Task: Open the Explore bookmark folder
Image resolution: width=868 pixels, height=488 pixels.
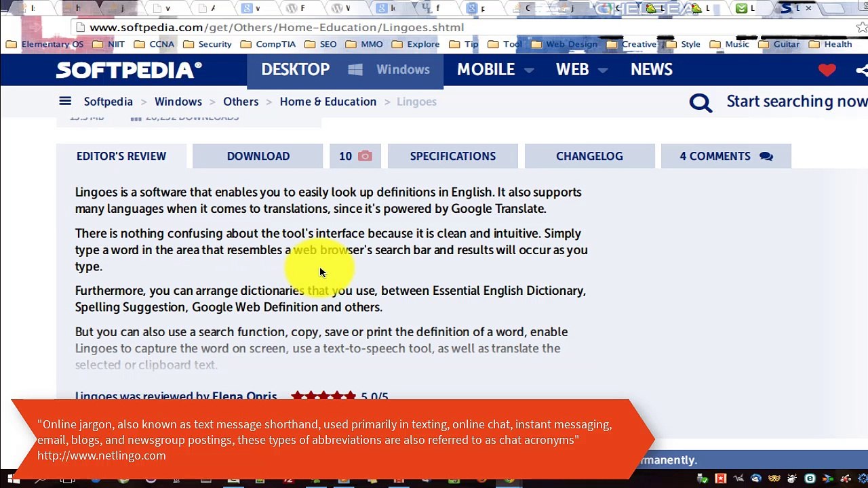Action: (416, 44)
